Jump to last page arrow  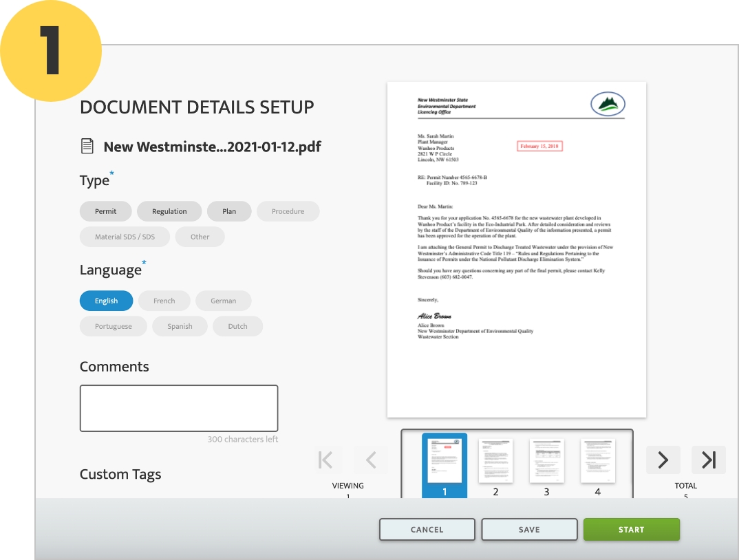tap(708, 460)
